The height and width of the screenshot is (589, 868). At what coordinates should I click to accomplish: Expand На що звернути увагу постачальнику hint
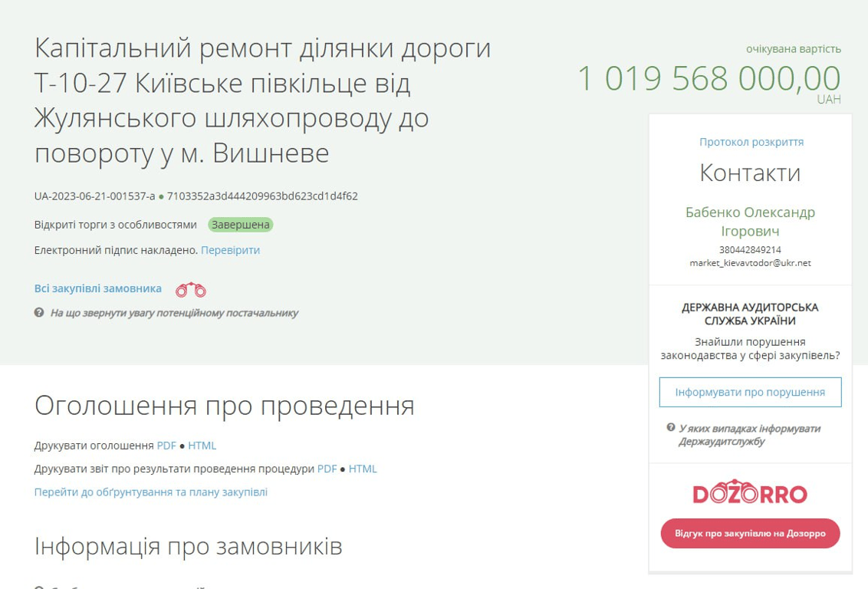pos(174,313)
